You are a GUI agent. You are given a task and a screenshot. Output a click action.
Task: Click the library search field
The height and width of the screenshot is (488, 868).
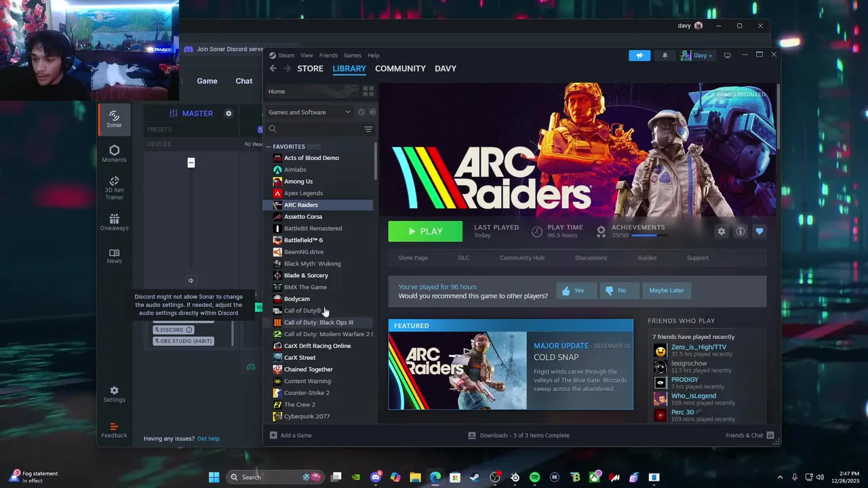click(x=314, y=129)
